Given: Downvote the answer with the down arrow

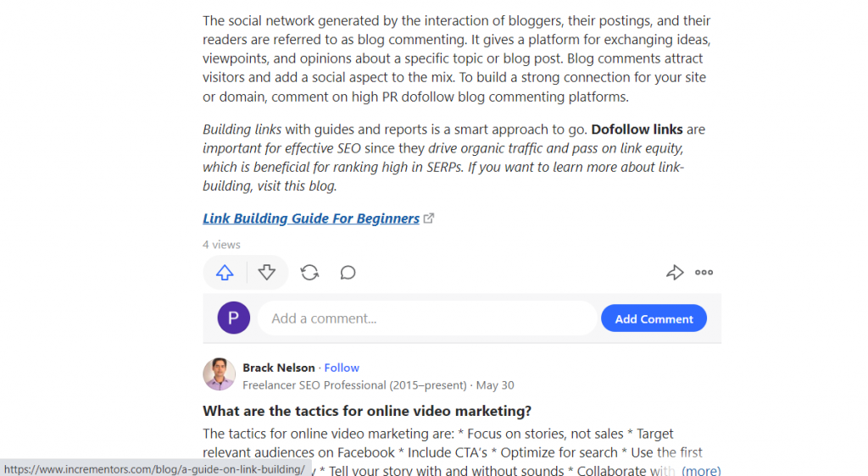Looking at the screenshot, I should click(x=267, y=273).
